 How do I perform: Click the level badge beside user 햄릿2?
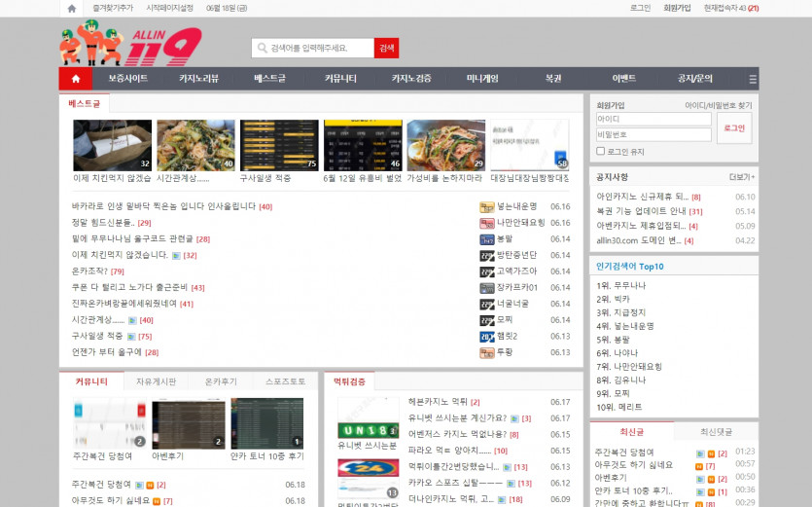coord(487,336)
